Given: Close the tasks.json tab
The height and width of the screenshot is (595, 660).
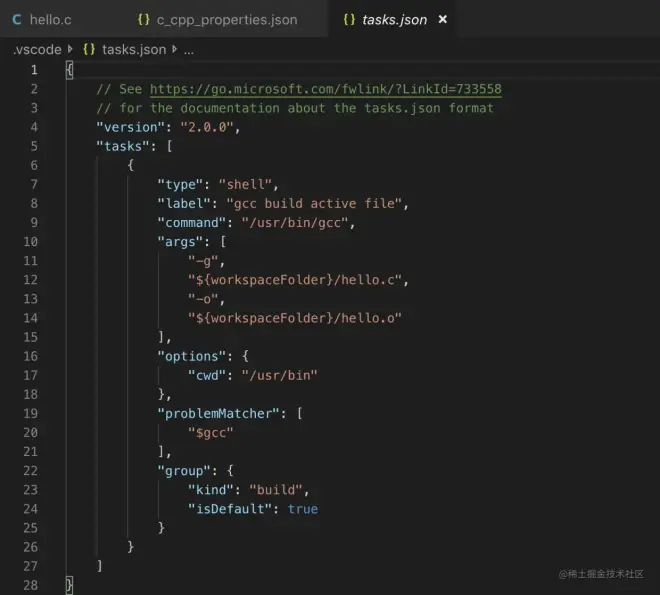Looking at the screenshot, I should (x=442, y=19).
